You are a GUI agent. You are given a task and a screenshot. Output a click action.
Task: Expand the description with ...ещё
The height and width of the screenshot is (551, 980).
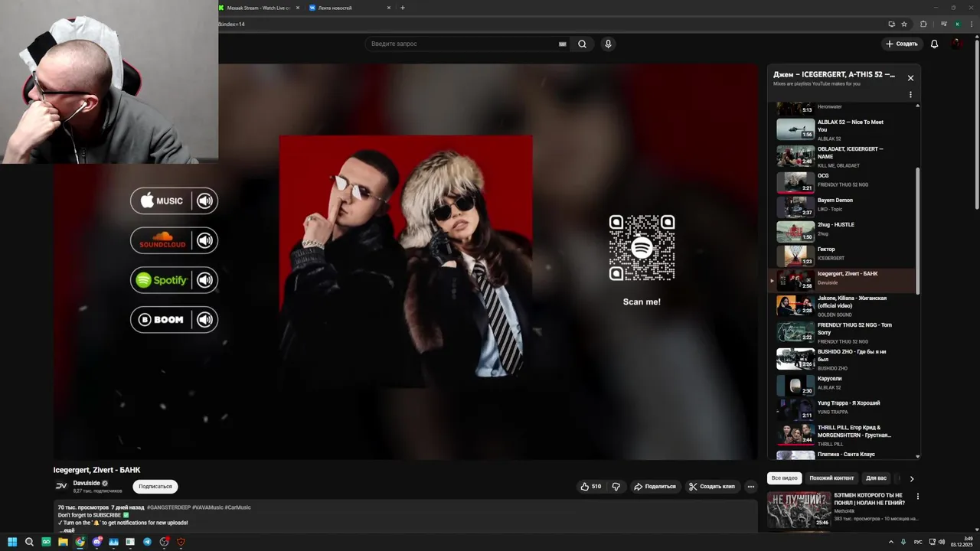[x=67, y=530]
